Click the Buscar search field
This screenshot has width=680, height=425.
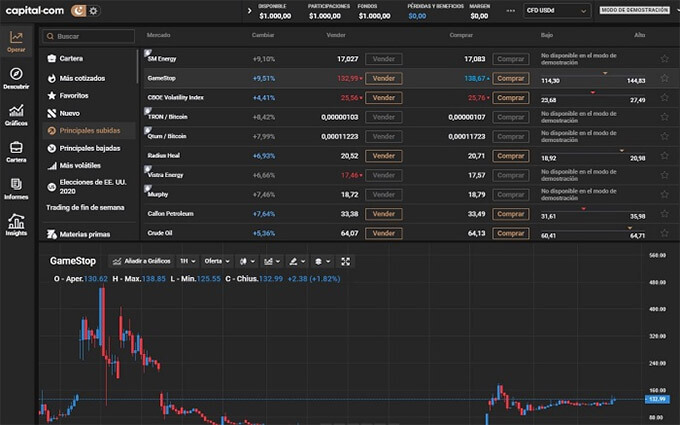(89, 36)
